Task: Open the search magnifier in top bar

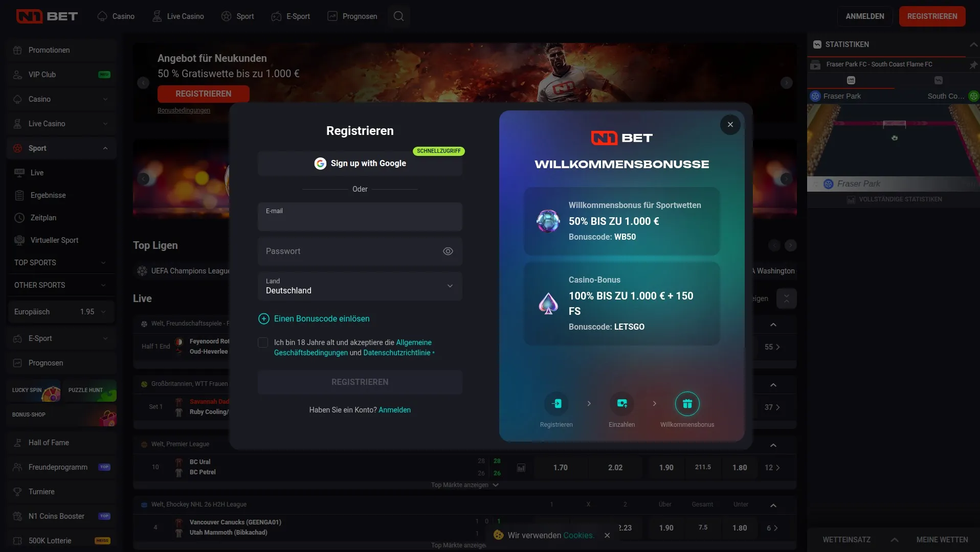Action: click(x=398, y=16)
